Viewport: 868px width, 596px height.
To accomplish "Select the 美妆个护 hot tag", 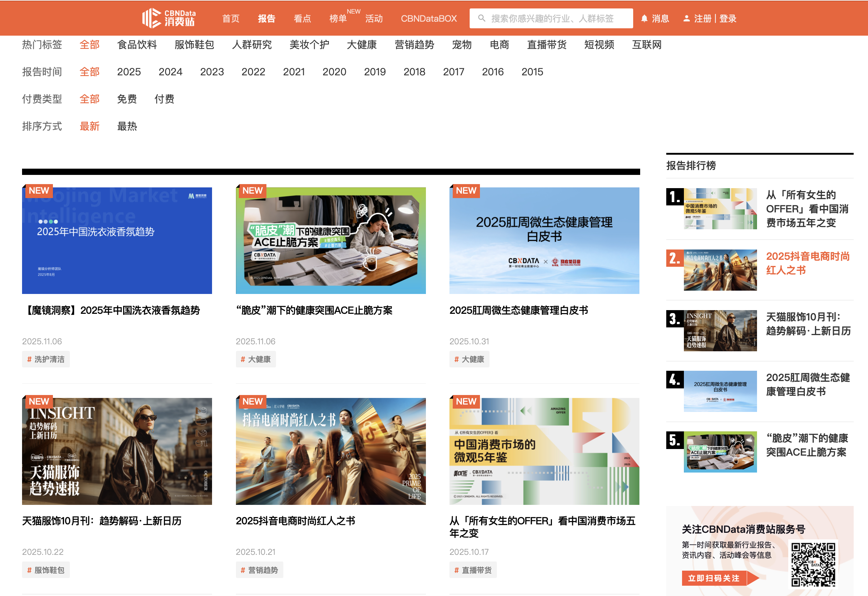I will pyautogui.click(x=309, y=45).
